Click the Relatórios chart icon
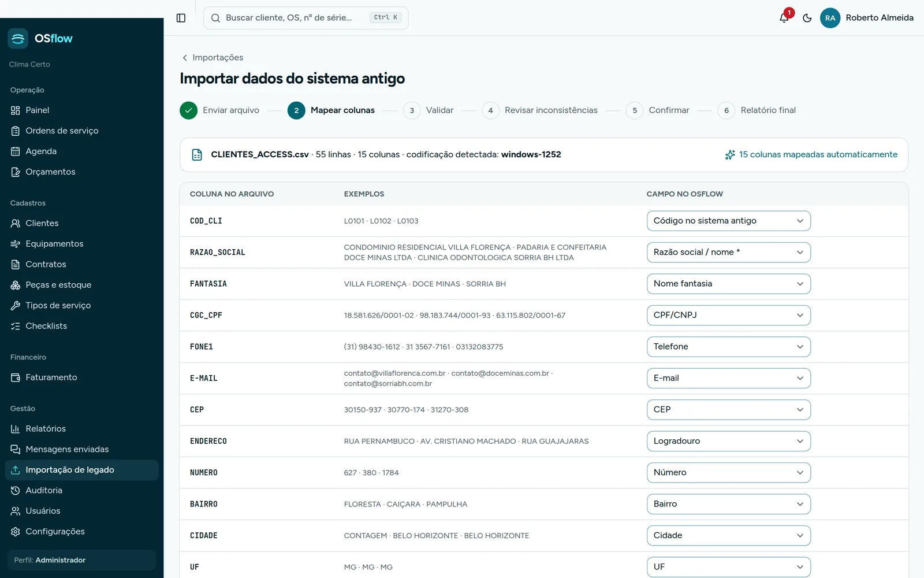The height and width of the screenshot is (578, 924). pos(16,429)
